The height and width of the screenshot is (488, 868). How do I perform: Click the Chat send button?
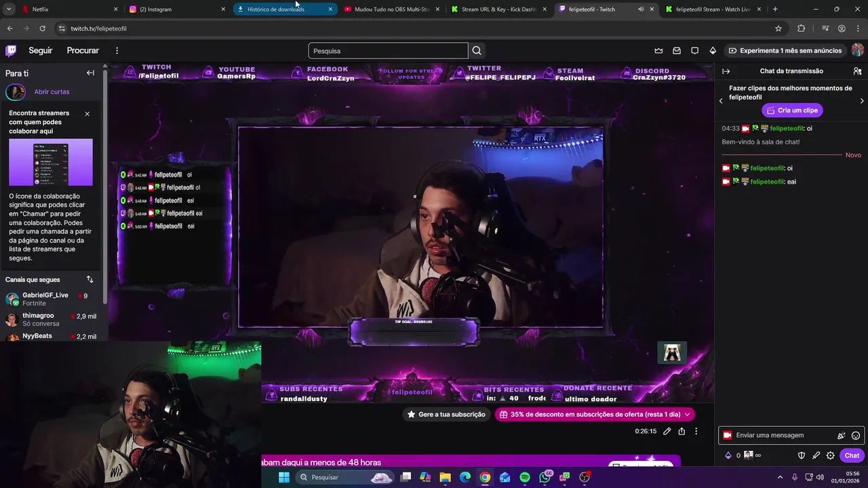[x=852, y=455]
